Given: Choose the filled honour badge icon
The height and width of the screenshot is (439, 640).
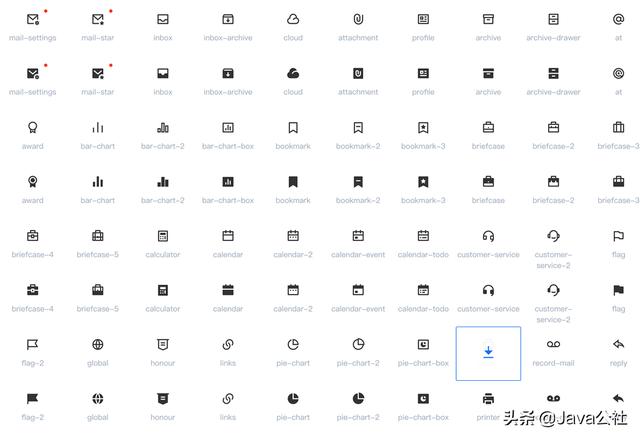Looking at the screenshot, I should [163, 399].
